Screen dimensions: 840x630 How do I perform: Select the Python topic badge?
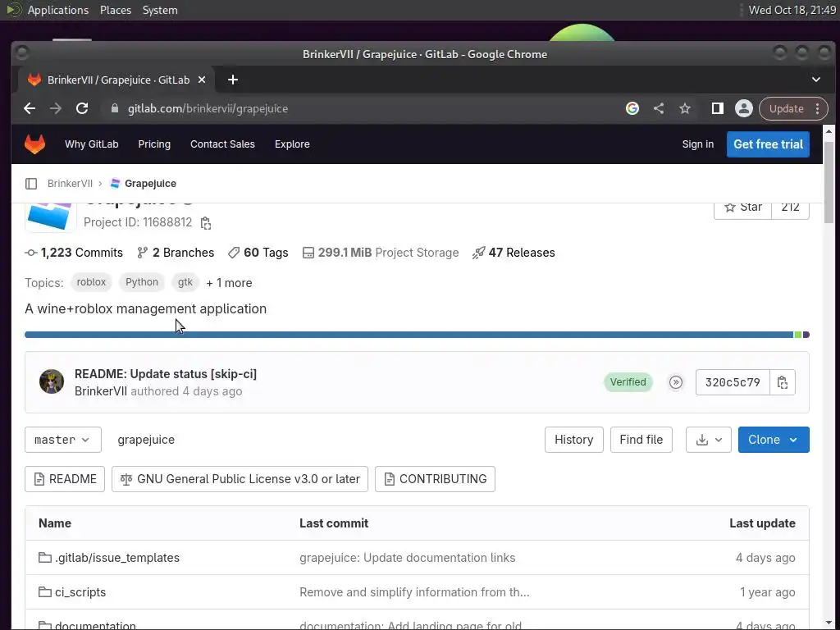click(141, 282)
